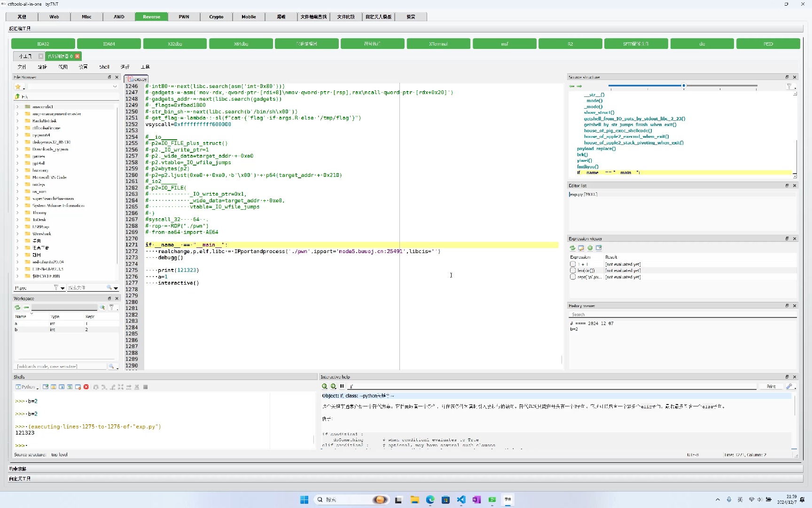Click the Source structure depth slider handle
Viewport: 812px width, 508px height.
(x=684, y=86)
